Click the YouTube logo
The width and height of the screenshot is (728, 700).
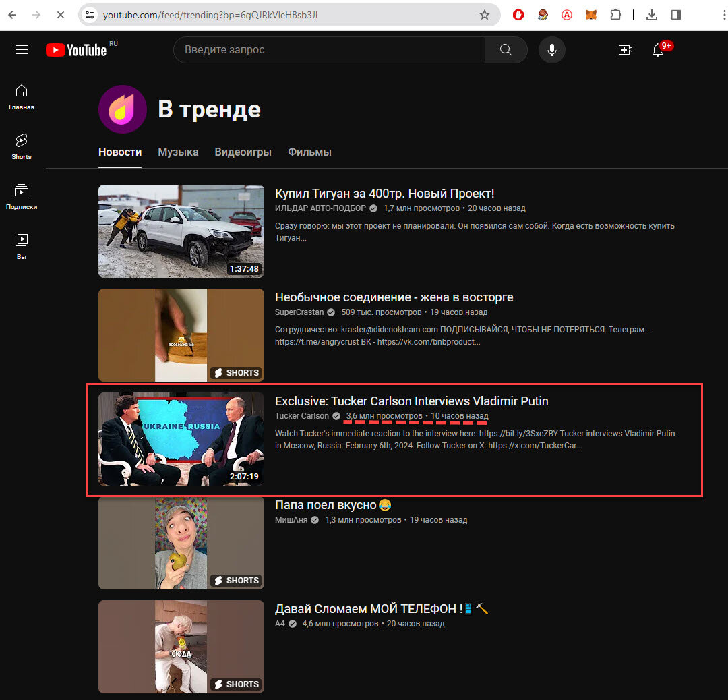point(76,49)
